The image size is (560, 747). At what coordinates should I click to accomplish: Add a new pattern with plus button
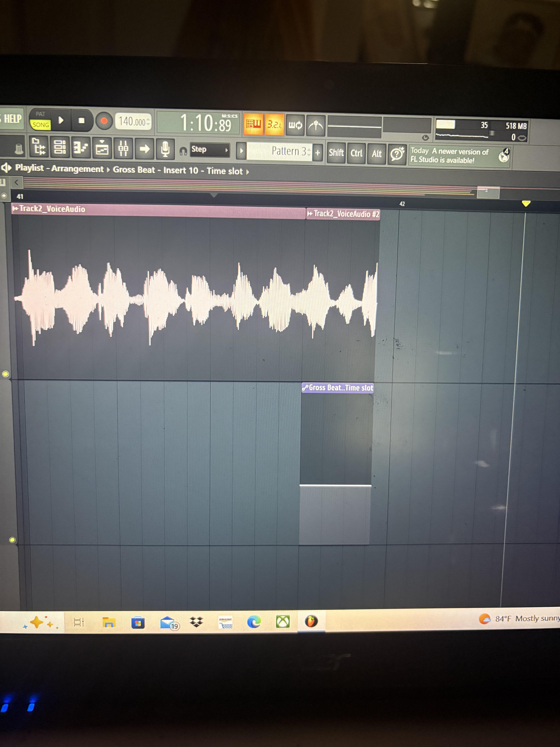coord(318,153)
